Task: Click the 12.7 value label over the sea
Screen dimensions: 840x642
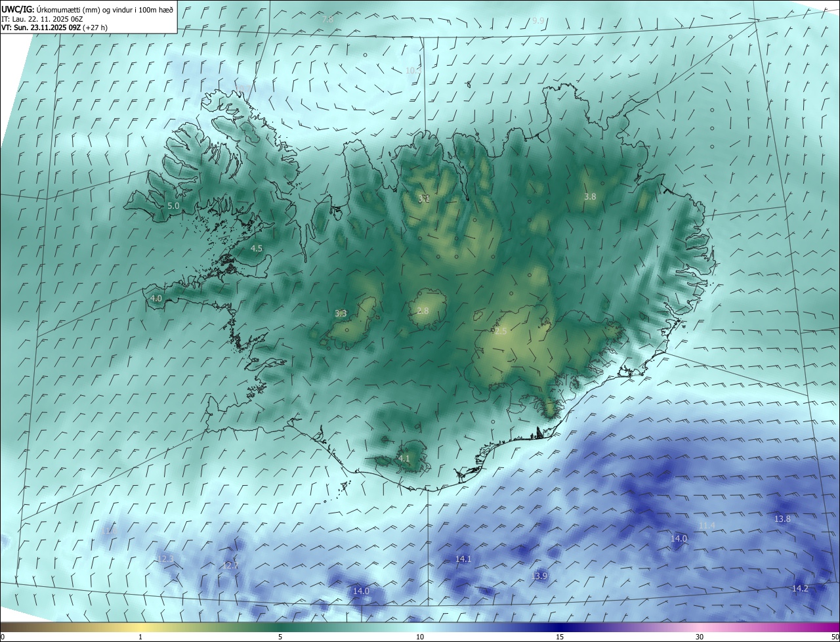Action: pyautogui.click(x=230, y=566)
